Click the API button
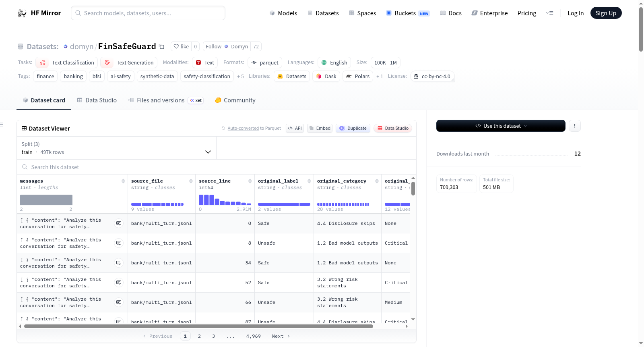Image resolution: width=644 pixels, height=347 pixels. pyautogui.click(x=295, y=128)
